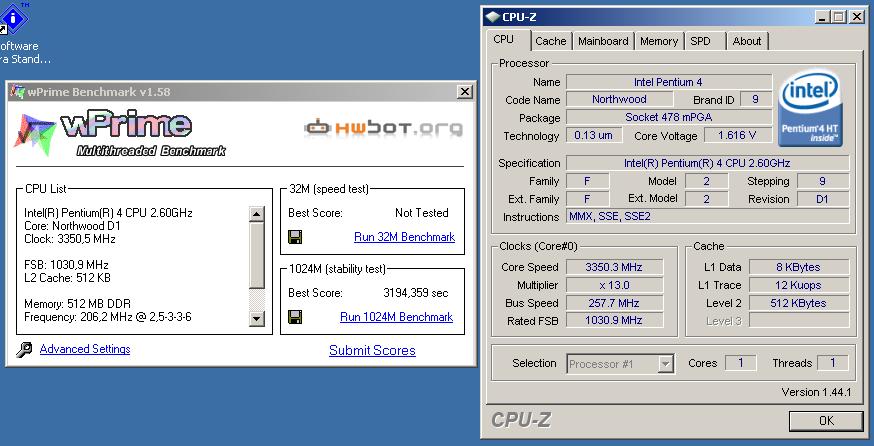Click the Specification field in CPU-Z
Screen dimensions: 874x446
tap(708, 163)
